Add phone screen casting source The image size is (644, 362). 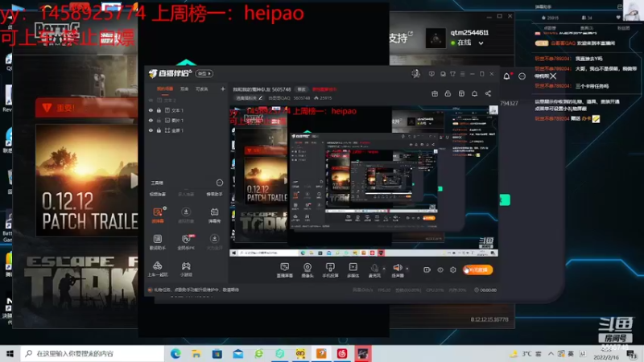click(x=330, y=270)
